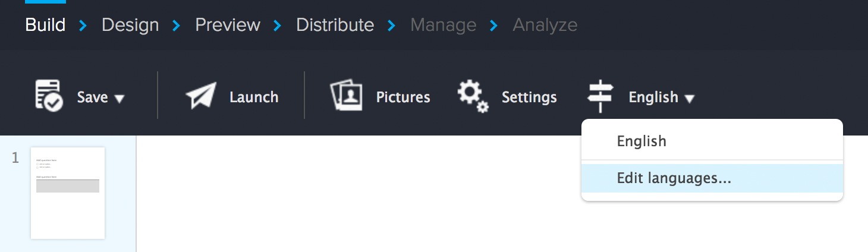Open the Save dropdown arrow
868x252 pixels.
119,99
